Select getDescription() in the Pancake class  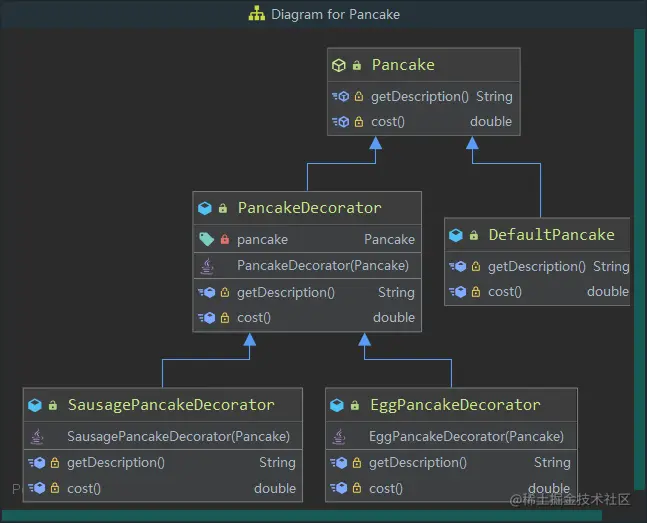(x=420, y=97)
